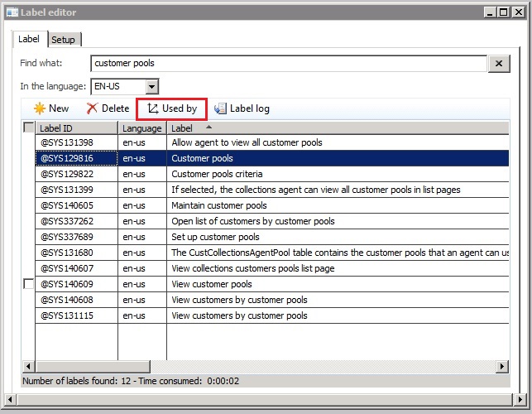This screenshot has height=414, width=532.
Task: Select the Customer pools criteria row
Action: pyautogui.click(x=217, y=174)
